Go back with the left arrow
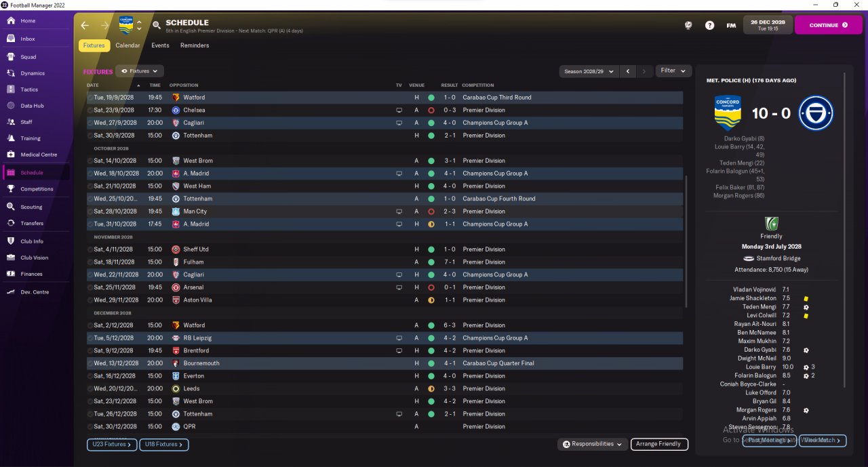 pos(85,25)
